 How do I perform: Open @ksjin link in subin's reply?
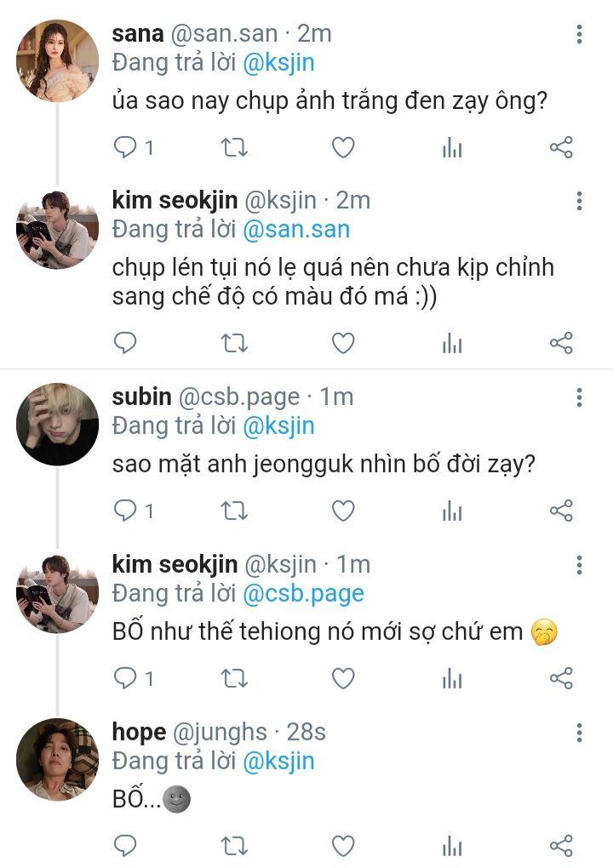pos(278,425)
